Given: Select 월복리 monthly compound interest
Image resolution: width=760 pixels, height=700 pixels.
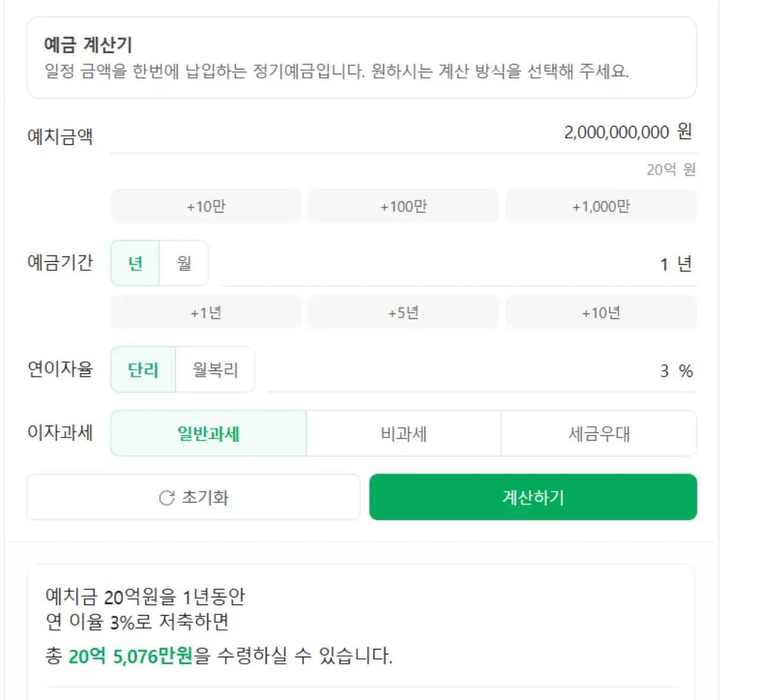Looking at the screenshot, I should (216, 370).
